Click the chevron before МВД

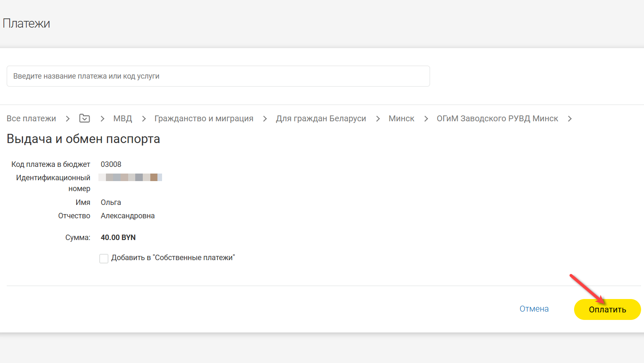coord(102,119)
